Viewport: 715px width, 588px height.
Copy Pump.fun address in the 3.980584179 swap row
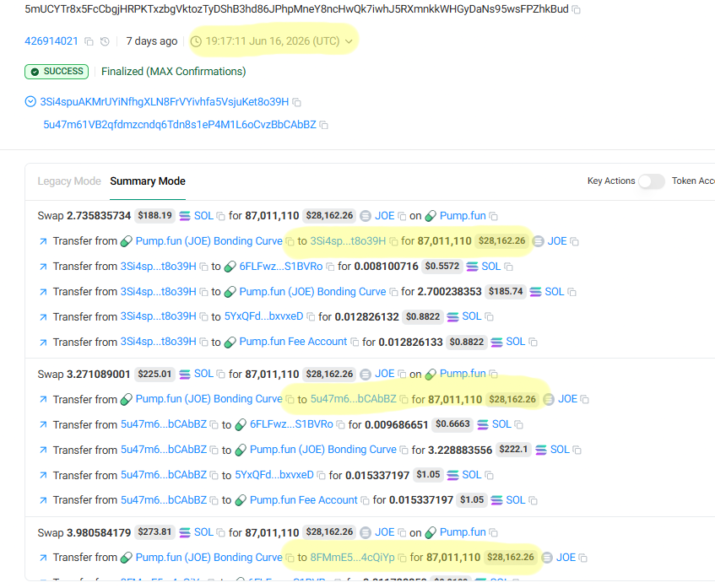pyautogui.click(x=493, y=533)
